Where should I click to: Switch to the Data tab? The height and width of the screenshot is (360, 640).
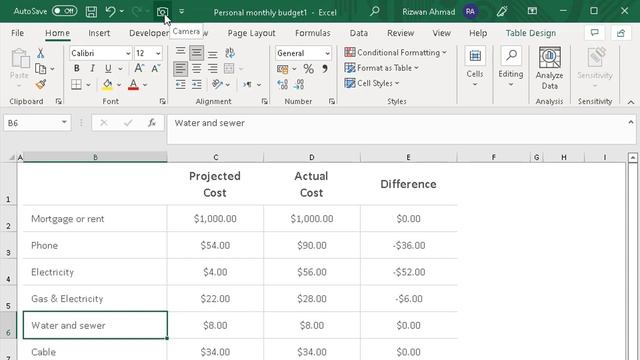[358, 33]
